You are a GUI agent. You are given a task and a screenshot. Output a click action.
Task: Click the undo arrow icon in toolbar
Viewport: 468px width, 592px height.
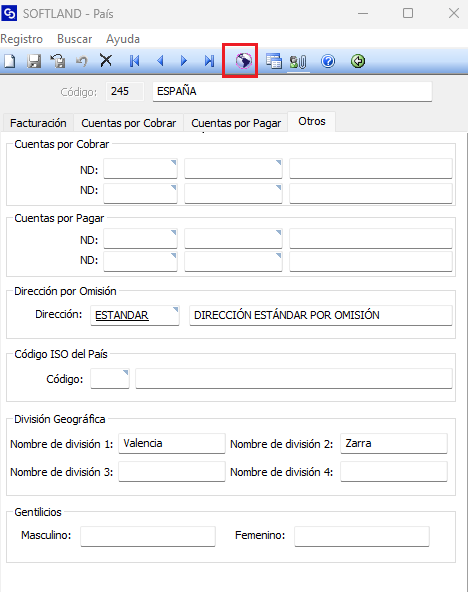(x=82, y=61)
